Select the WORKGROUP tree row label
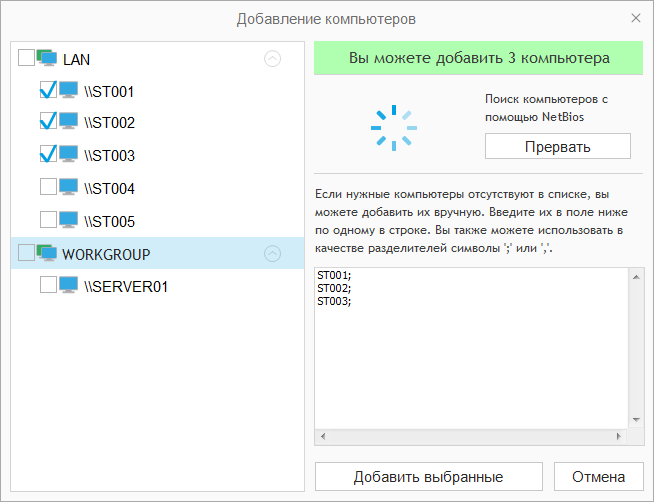Viewport: 654px width, 502px height. point(106,255)
